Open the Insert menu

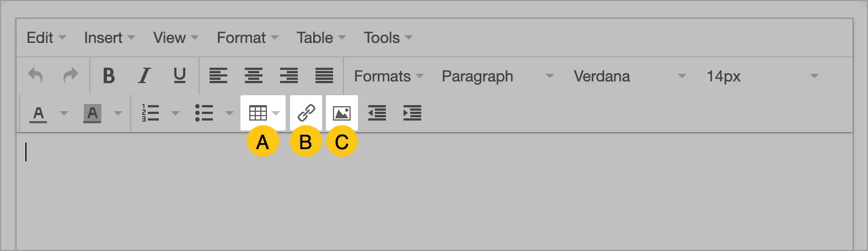109,37
